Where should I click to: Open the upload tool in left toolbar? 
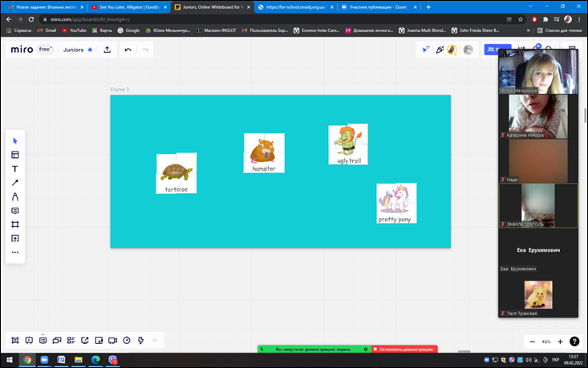click(14, 238)
